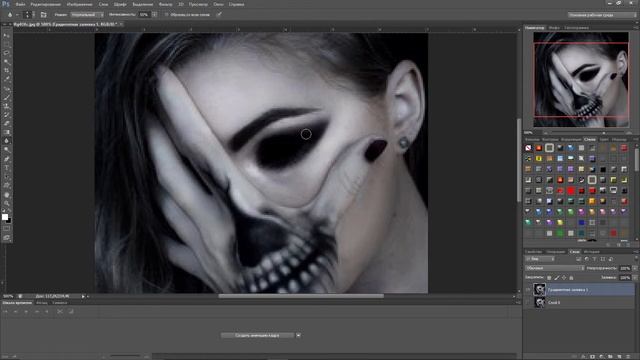Open the strength slider arrow

[154, 15]
